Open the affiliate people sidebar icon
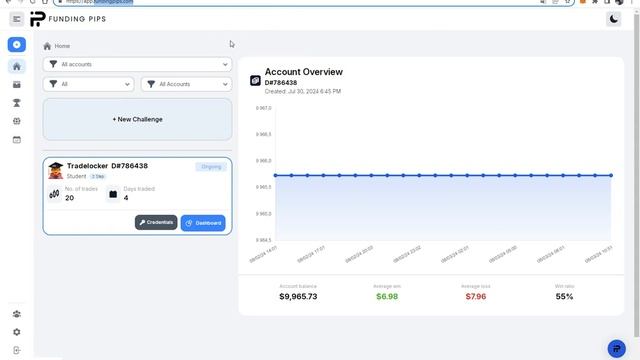This screenshot has height=360, width=640. point(17,314)
